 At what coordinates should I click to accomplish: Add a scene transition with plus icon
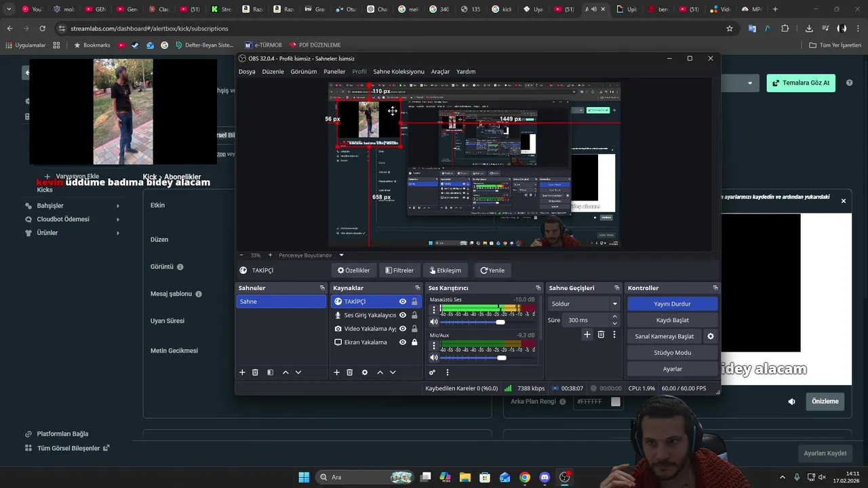(x=587, y=334)
